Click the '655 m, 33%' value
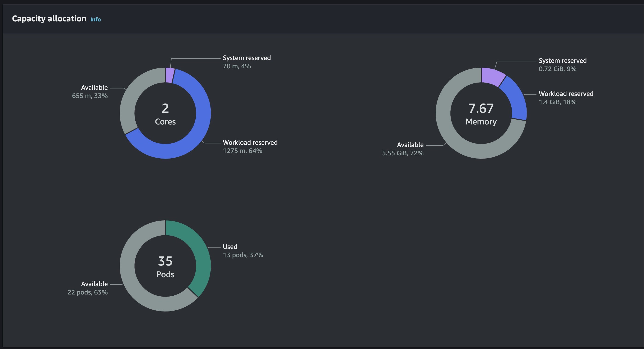This screenshot has height=349, width=644. coord(90,96)
